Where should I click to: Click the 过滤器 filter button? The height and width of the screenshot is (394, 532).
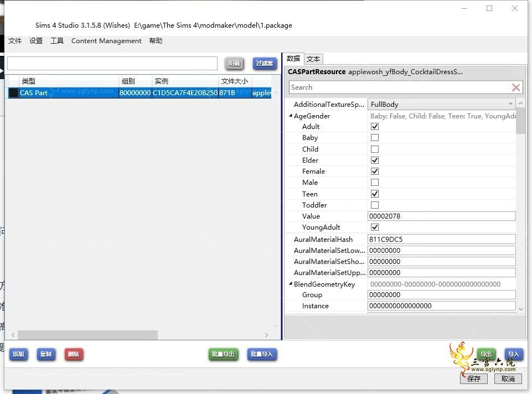pos(265,64)
